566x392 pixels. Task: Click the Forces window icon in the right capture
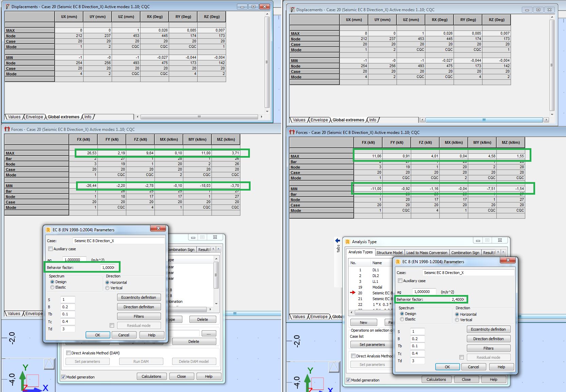[x=292, y=132]
